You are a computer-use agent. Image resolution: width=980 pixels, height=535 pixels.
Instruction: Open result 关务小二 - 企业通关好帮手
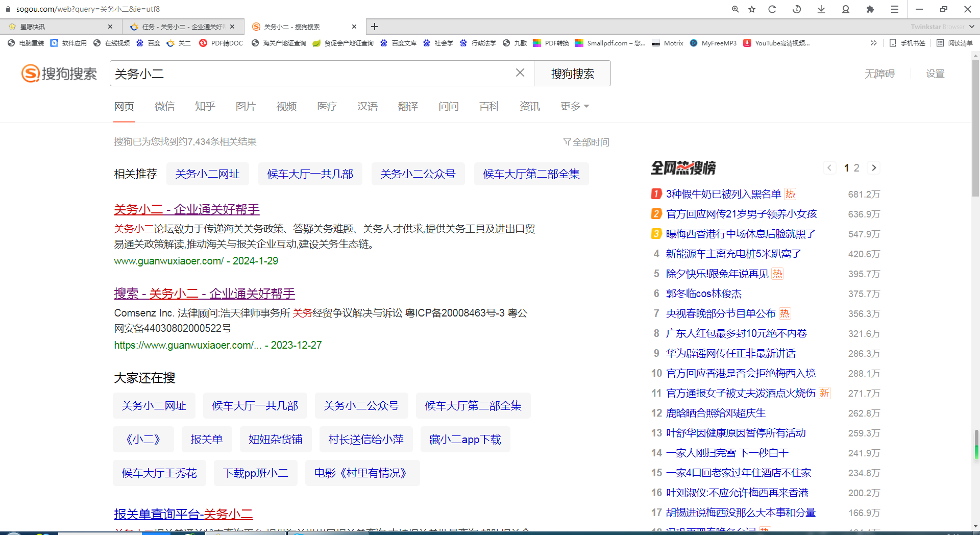coord(187,209)
